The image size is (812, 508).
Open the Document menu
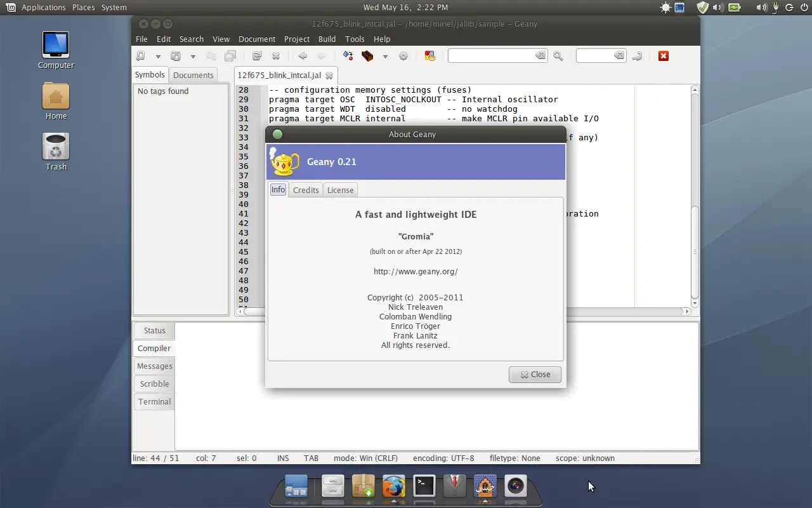pos(257,39)
